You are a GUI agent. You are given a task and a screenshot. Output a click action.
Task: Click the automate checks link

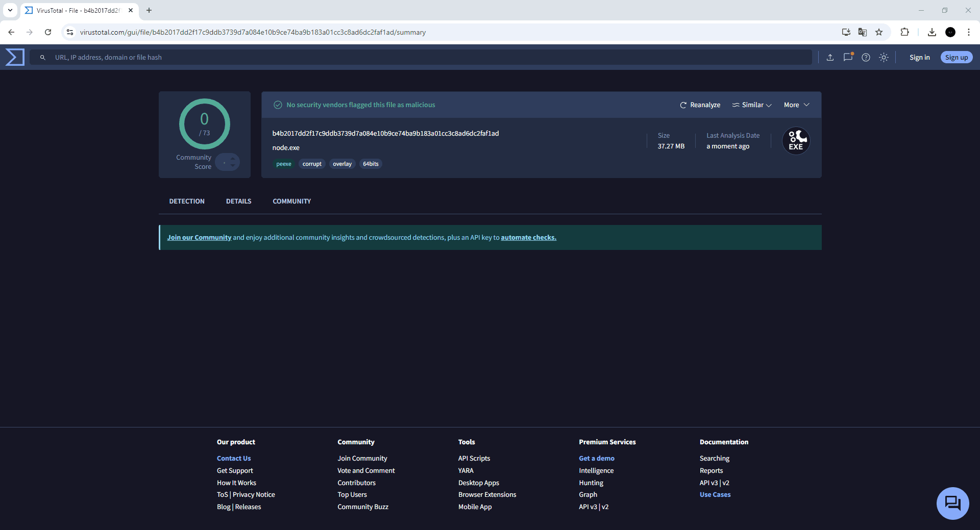[x=529, y=238]
